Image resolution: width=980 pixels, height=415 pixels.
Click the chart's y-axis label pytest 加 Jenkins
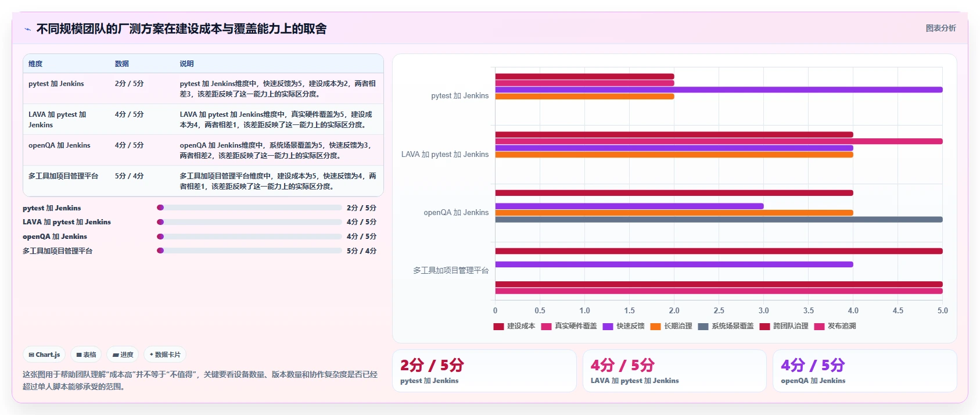point(460,96)
